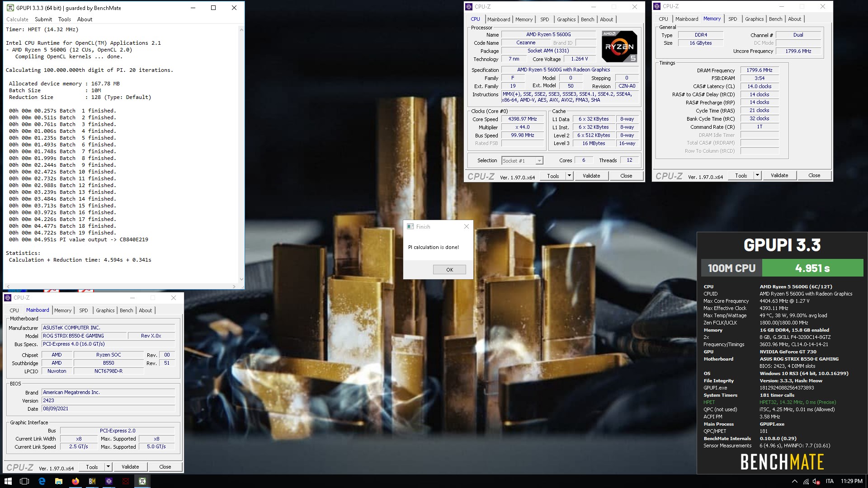This screenshot has height=488, width=868.
Task: Open the Submit menu in GPUPI
Action: pos(43,19)
